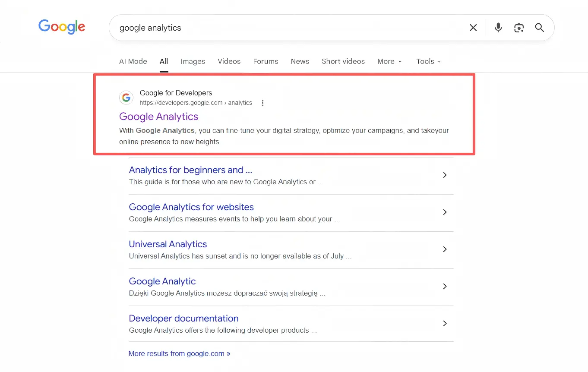Open the Images tab

[193, 61]
